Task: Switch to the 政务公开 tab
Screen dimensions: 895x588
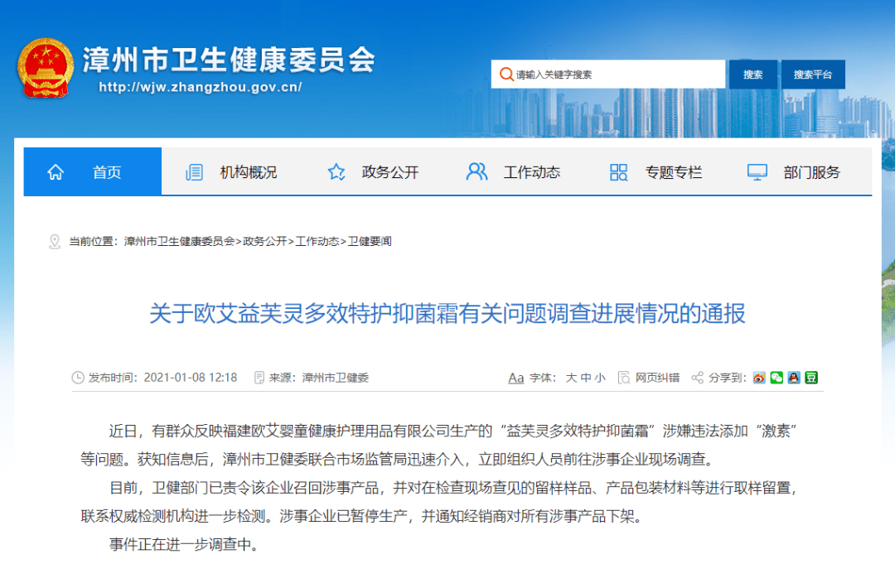Action: pyautogui.click(x=389, y=171)
